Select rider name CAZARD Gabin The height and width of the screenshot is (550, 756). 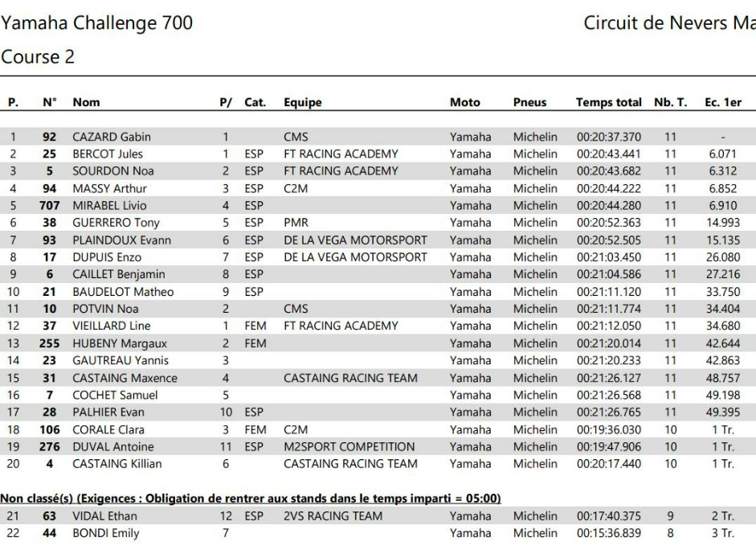(112, 137)
